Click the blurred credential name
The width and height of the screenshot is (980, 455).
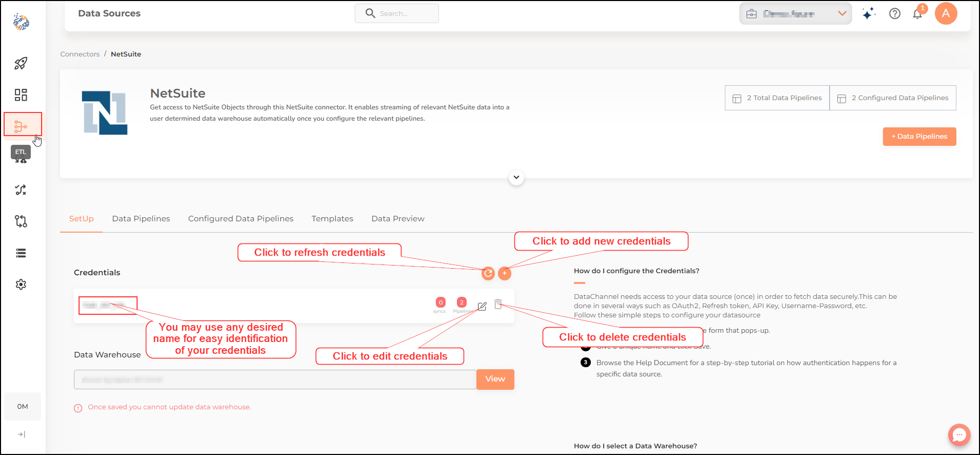pyautogui.click(x=104, y=306)
